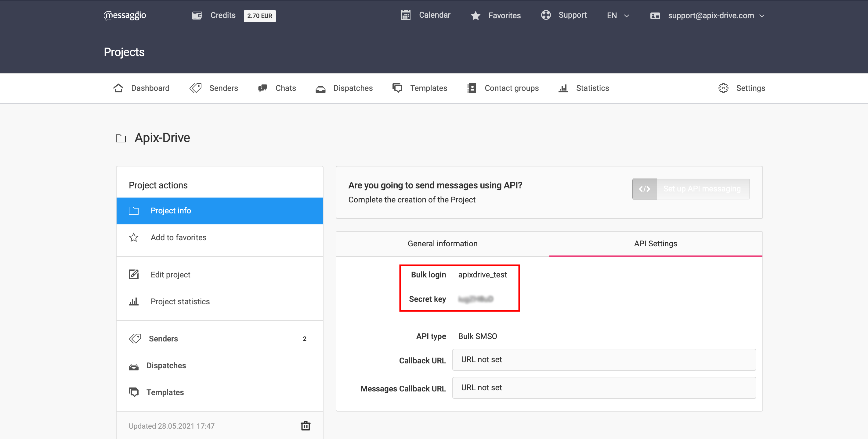868x439 pixels.
Task: Open Settings in the navigation bar
Action: click(750, 88)
